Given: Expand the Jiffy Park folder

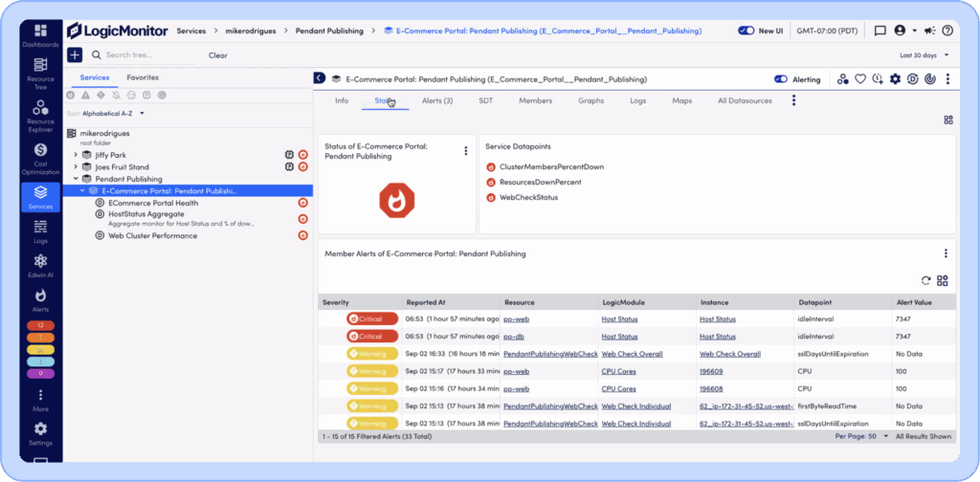Looking at the screenshot, I should (76, 155).
